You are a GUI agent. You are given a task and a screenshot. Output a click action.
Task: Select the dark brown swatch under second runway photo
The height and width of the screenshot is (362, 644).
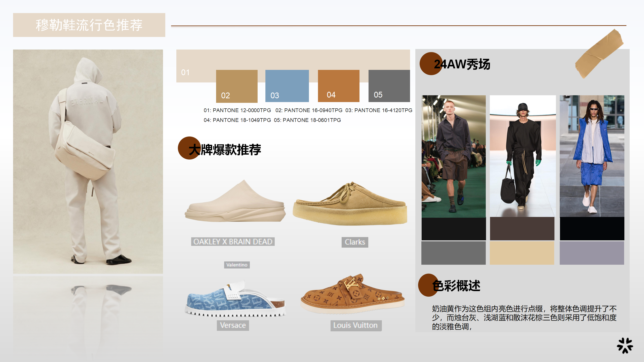(x=522, y=229)
